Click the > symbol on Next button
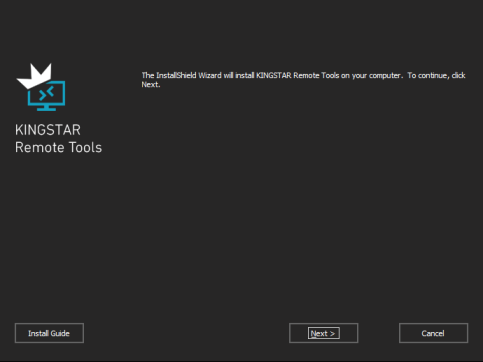 point(332,334)
